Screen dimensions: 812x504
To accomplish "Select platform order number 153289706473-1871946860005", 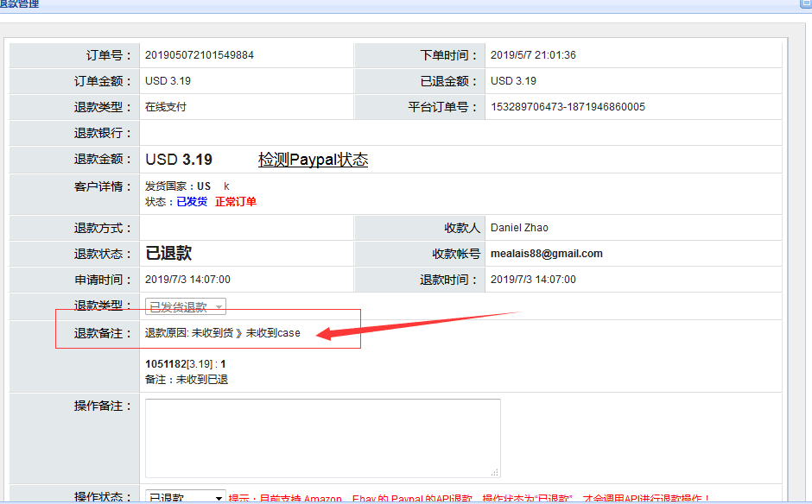I will 568,107.
